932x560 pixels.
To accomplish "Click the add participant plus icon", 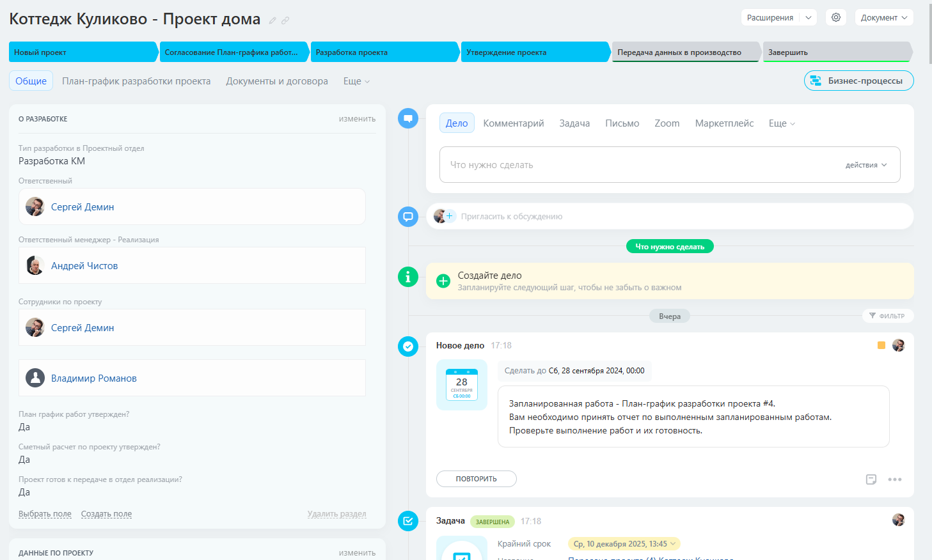I will point(449,216).
